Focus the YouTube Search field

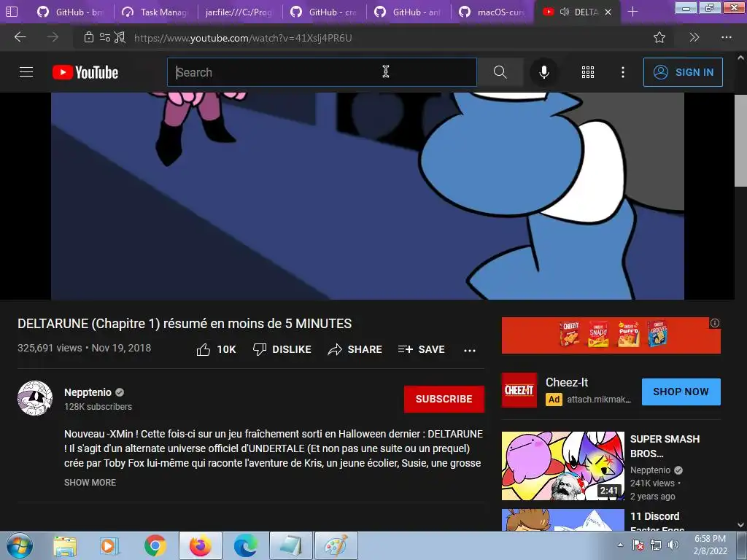(x=322, y=72)
